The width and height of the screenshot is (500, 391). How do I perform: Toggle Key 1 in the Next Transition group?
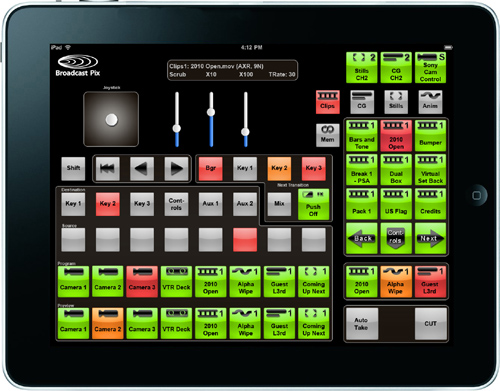(x=245, y=169)
